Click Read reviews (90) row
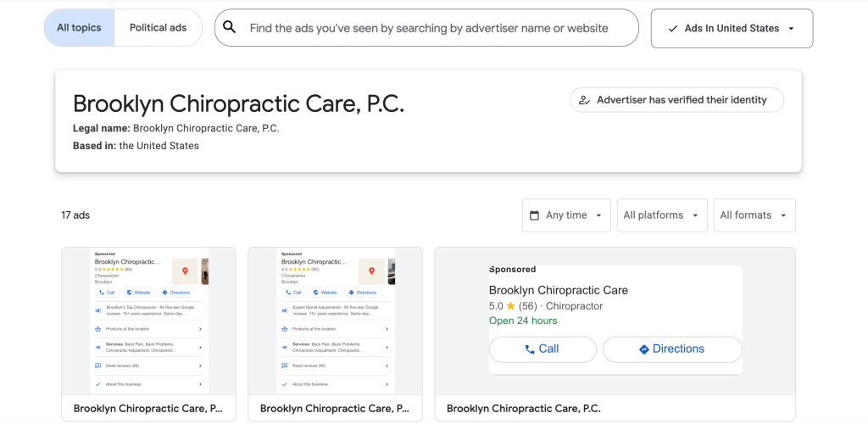 click(336, 365)
